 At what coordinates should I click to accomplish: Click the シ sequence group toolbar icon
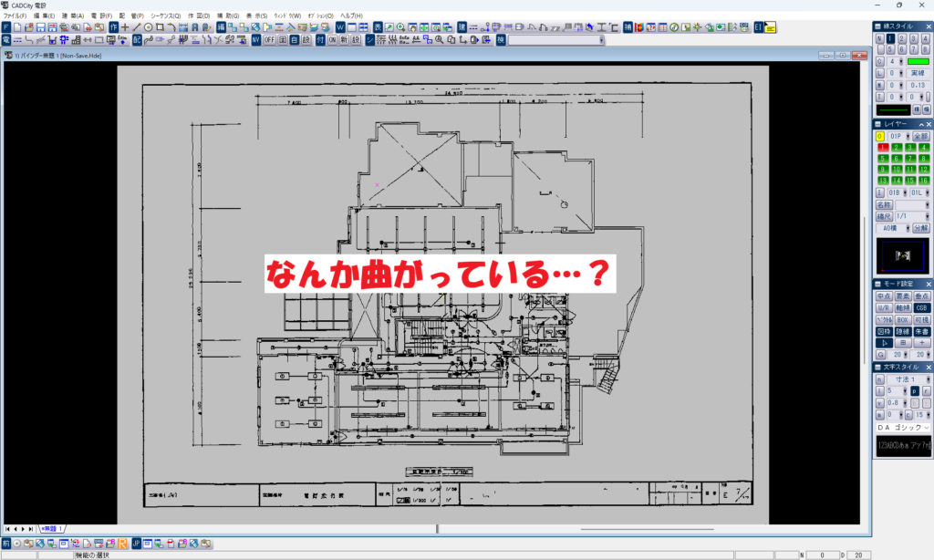coord(369,40)
